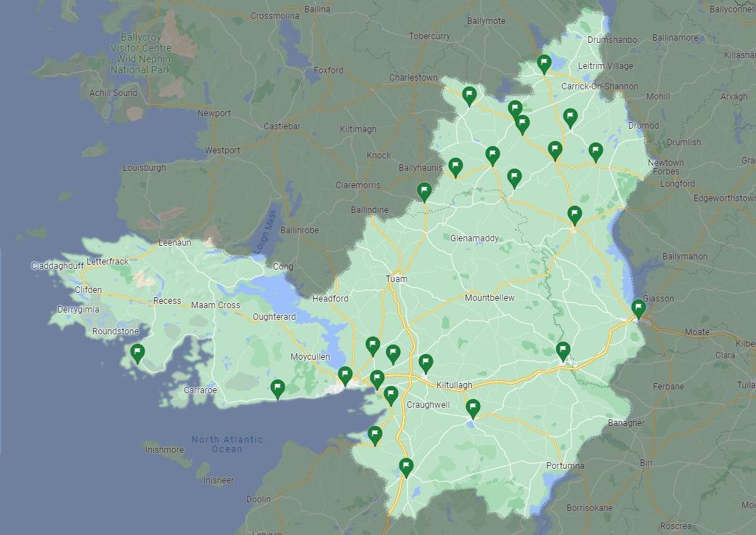Screen dimensions: 756x535
Task: Click the Portumna town label
Action: tap(565, 465)
